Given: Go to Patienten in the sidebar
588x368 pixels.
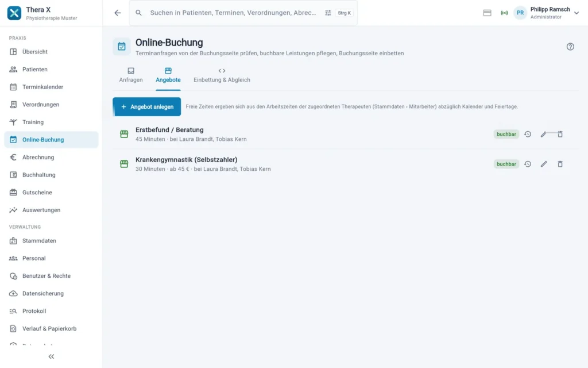Looking at the screenshot, I should [x=51, y=70].
